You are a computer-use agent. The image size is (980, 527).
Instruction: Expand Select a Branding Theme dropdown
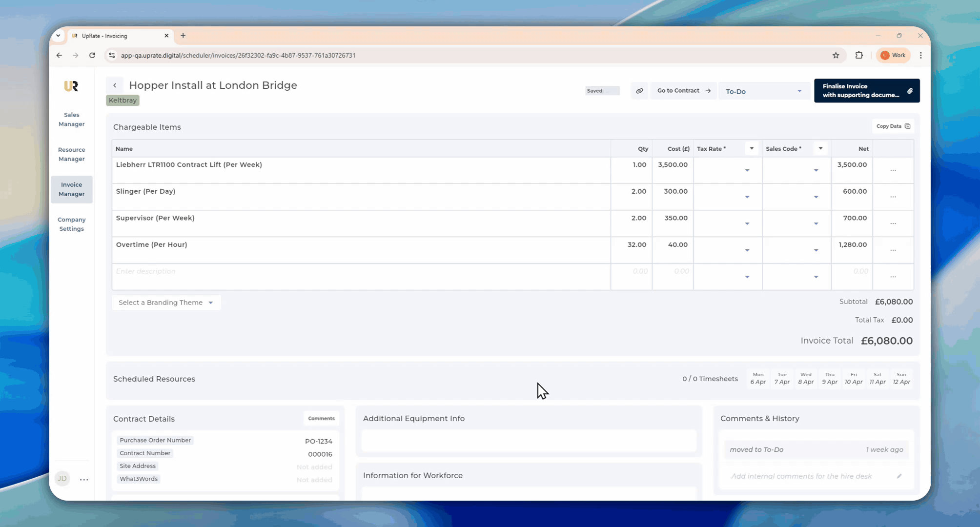[166, 303]
